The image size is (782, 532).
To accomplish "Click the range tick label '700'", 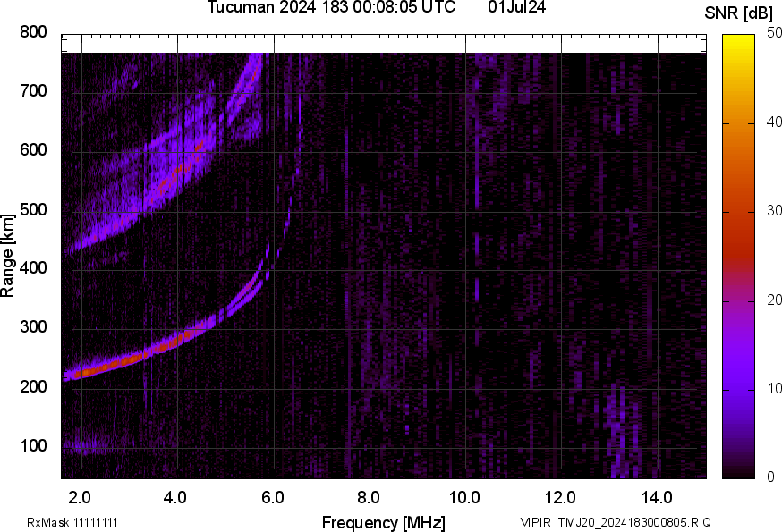I will pos(33,90).
